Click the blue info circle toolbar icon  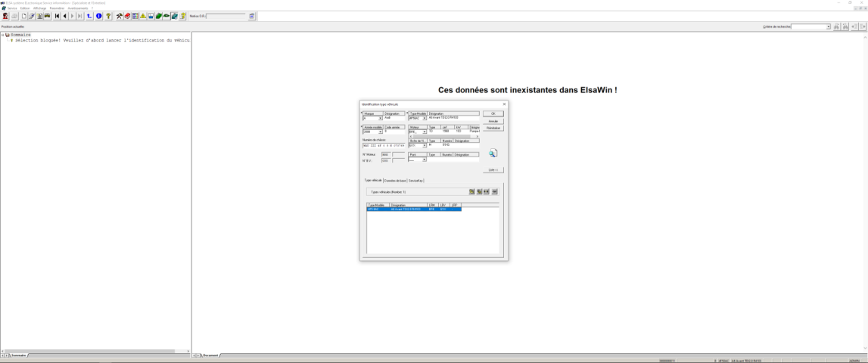98,16
